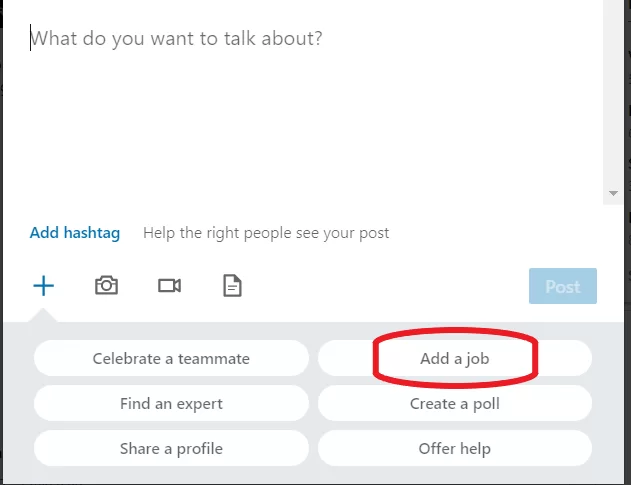Screen dimensions: 631x485
Task: Open the Add hashtag link
Action: (x=75, y=233)
